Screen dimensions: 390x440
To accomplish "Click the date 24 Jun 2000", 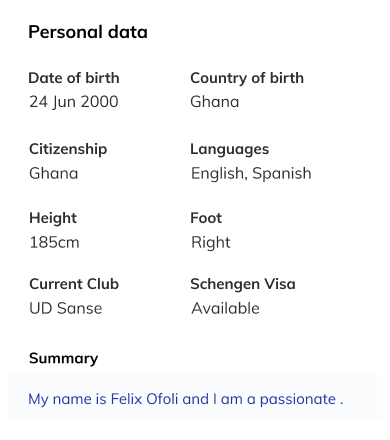I will [x=74, y=102].
